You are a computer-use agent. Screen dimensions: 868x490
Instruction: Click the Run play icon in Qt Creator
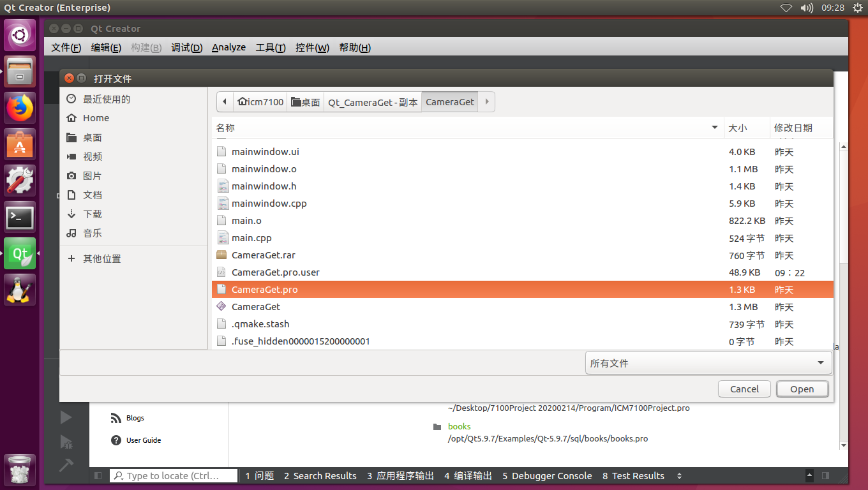click(66, 417)
